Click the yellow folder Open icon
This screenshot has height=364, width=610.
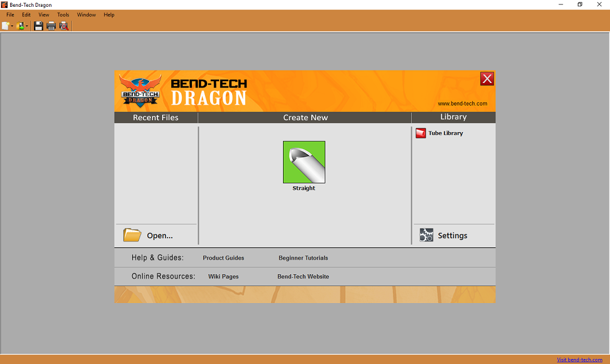click(x=132, y=235)
